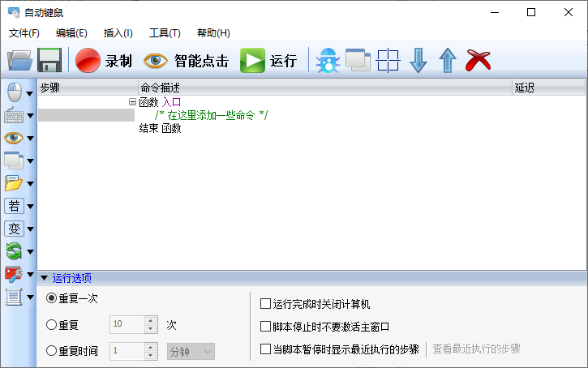Move step up with blue up arrow
The height and width of the screenshot is (368, 588).
(x=448, y=60)
